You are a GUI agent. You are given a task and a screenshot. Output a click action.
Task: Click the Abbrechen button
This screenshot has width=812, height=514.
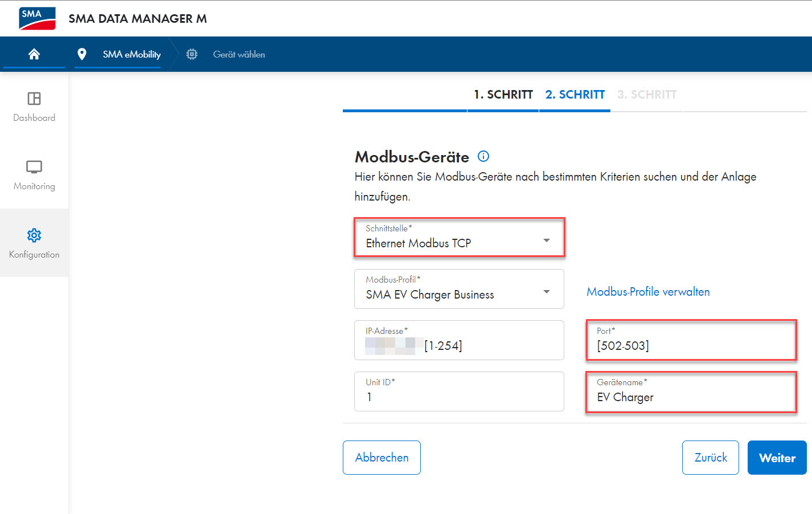pyautogui.click(x=382, y=458)
